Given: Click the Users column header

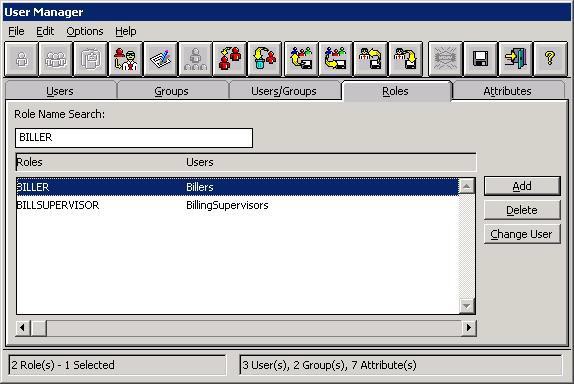Looking at the screenshot, I should pyautogui.click(x=200, y=162).
